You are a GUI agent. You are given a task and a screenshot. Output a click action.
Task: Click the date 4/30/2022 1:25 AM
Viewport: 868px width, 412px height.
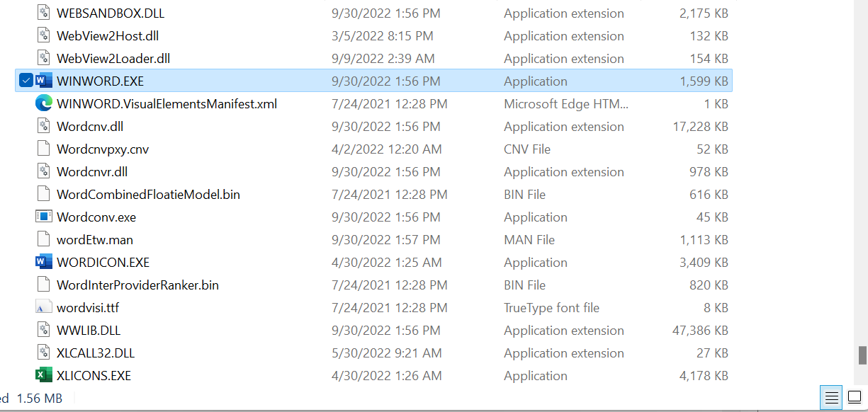click(386, 263)
